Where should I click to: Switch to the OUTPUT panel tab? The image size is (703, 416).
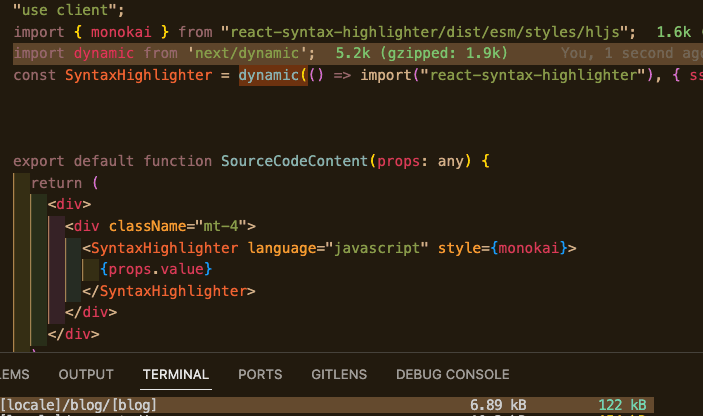click(x=86, y=374)
